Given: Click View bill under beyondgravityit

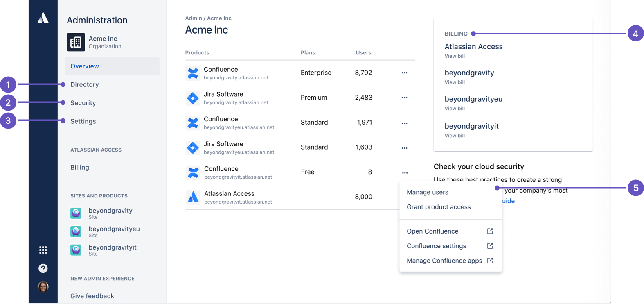Looking at the screenshot, I should 455,136.
